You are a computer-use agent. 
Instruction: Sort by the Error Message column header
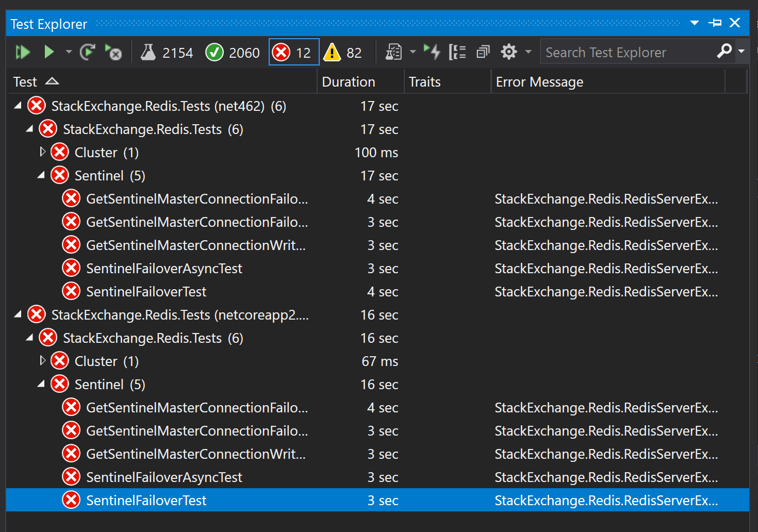(x=608, y=82)
